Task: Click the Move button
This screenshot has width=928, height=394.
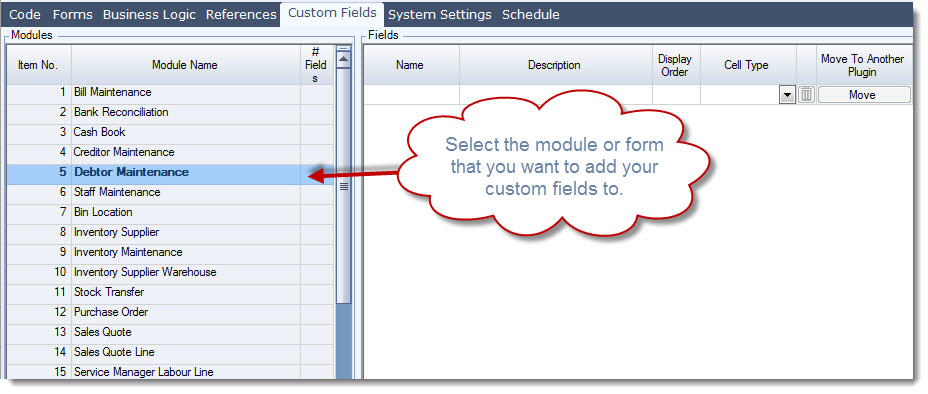Action: [864, 95]
